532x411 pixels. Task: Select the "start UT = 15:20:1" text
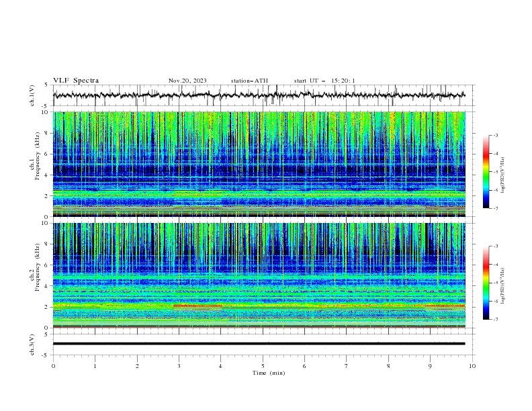click(324, 81)
